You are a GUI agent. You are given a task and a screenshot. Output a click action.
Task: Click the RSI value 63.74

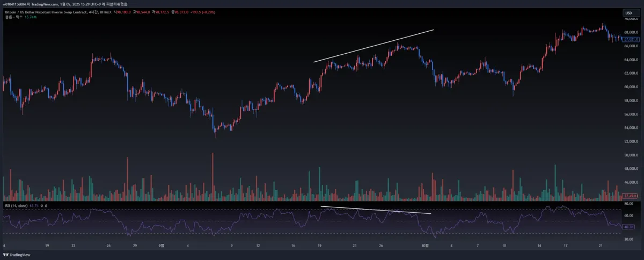click(35, 206)
